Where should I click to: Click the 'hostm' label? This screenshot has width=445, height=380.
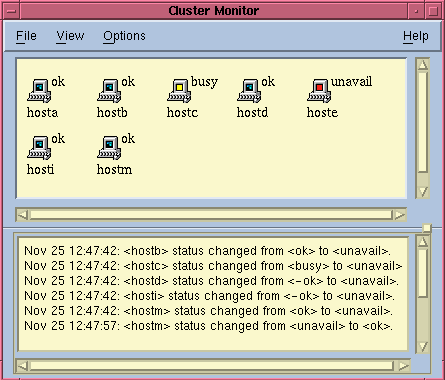point(114,170)
